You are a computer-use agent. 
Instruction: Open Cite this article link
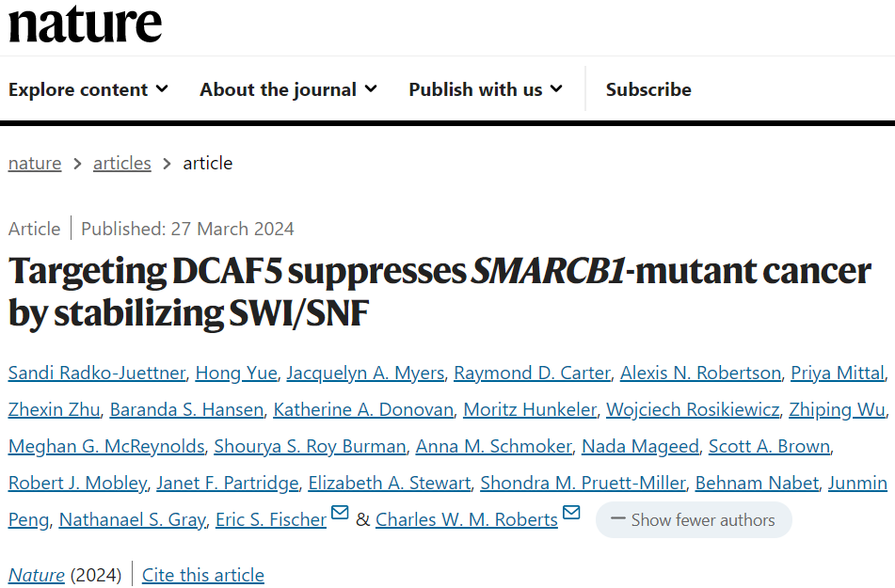point(203,575)
